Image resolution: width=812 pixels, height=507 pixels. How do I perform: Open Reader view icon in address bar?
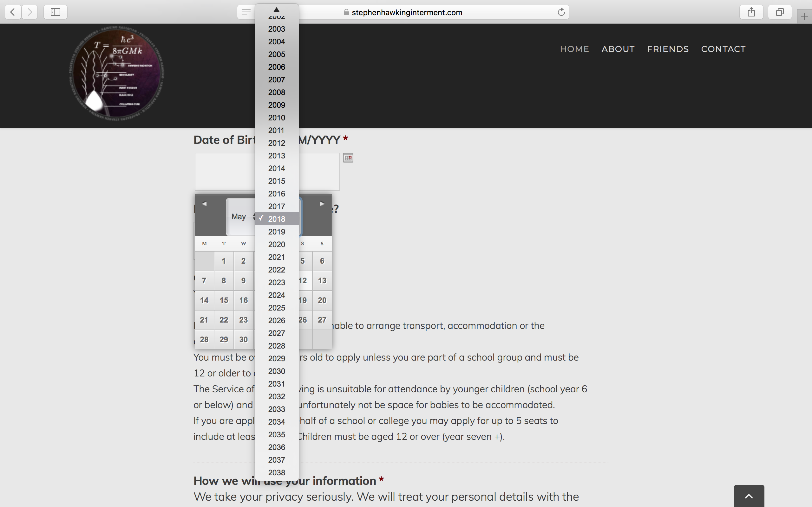point(246,12)
